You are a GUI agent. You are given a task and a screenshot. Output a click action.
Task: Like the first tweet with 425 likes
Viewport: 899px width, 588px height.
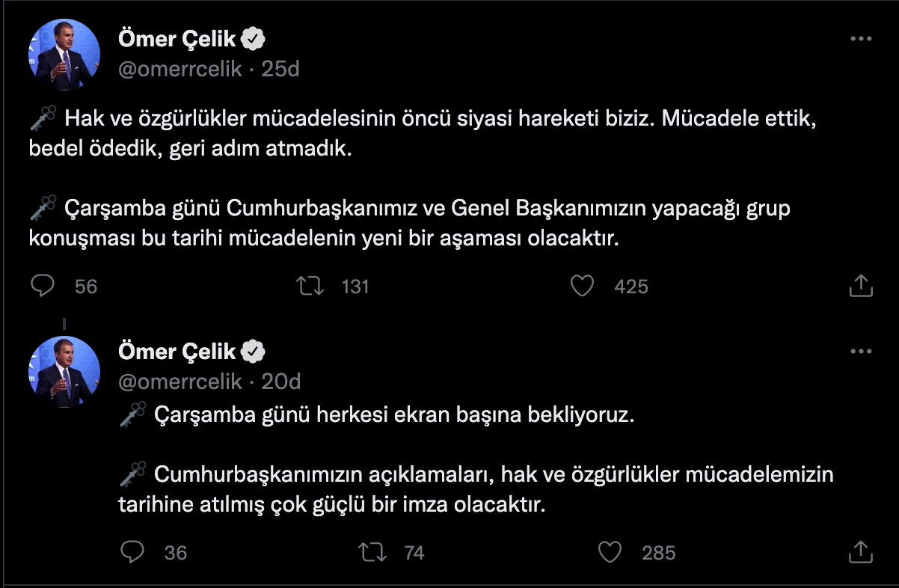click(582, 285)
